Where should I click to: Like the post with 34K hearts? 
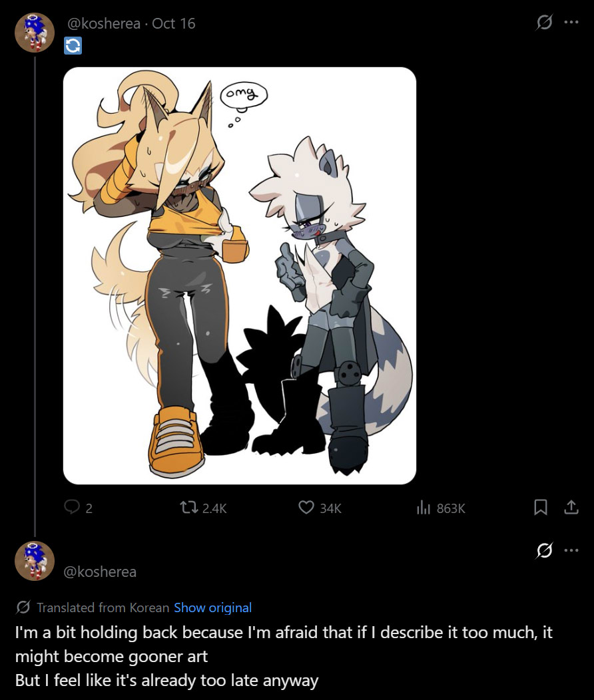tap(306, 508)
